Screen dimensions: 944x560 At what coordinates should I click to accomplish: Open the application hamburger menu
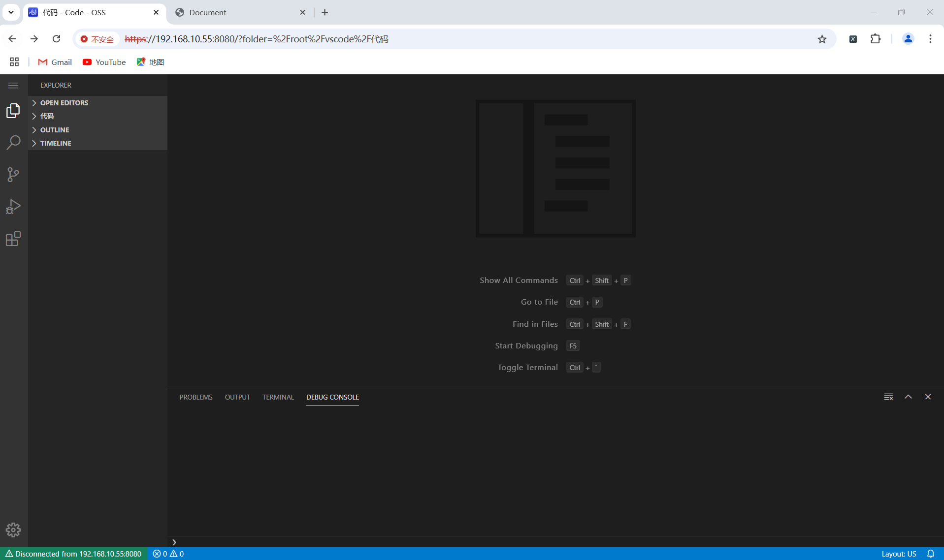coord(13,85)
